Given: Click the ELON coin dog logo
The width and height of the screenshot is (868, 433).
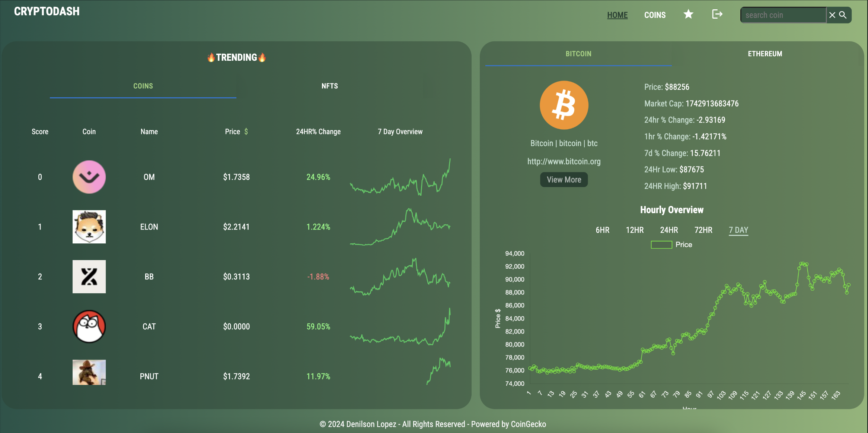Looking at the screenshot, I should coord(89,227).
